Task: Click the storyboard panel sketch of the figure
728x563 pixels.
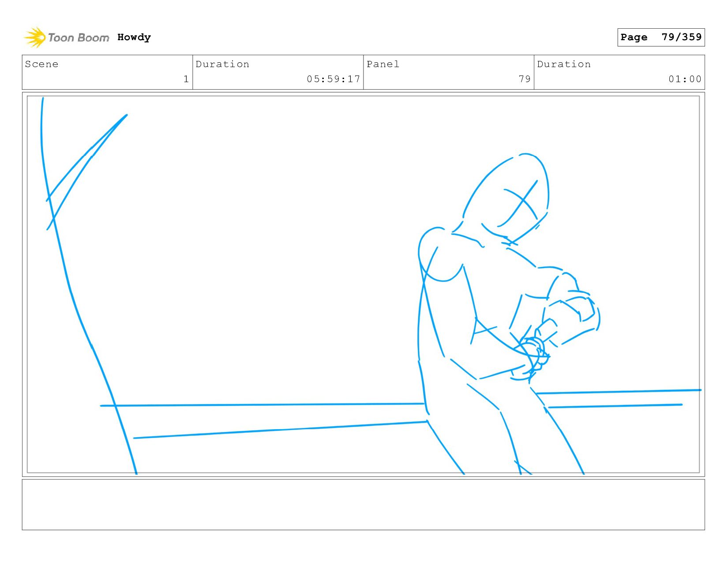Action: pyautogui.click(x=363, y=284)
